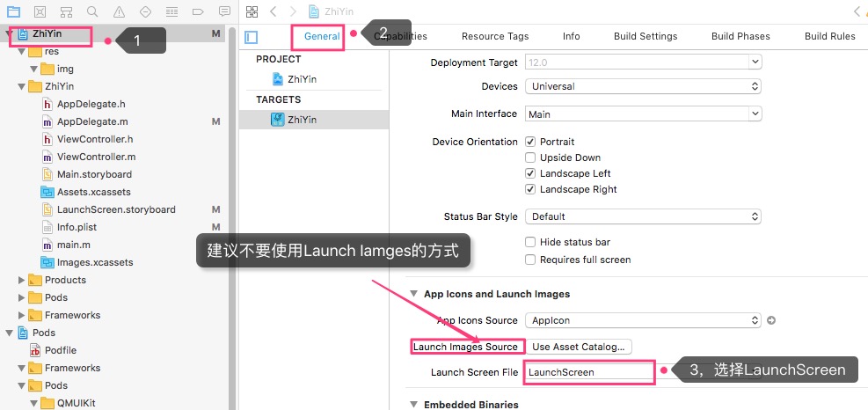Open the Breakpoint navigator icon

(x=198, y=11)
